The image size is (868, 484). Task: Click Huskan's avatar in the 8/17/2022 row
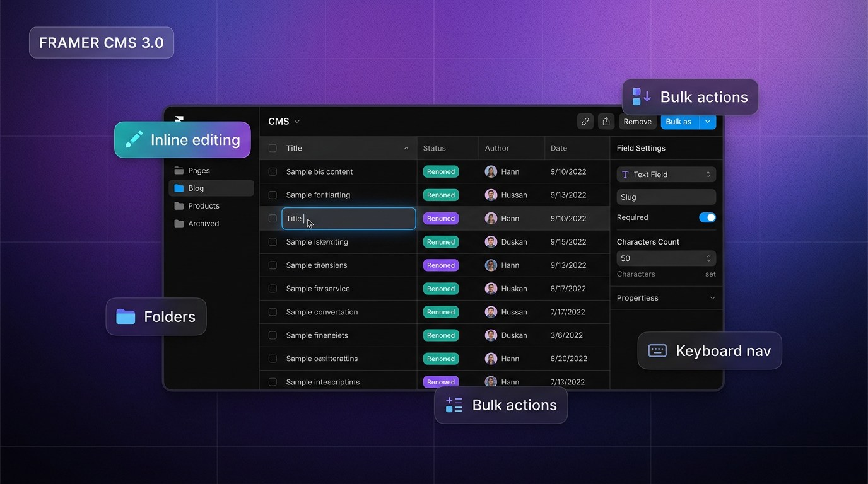pyautogui.click(x=491, y=289)
